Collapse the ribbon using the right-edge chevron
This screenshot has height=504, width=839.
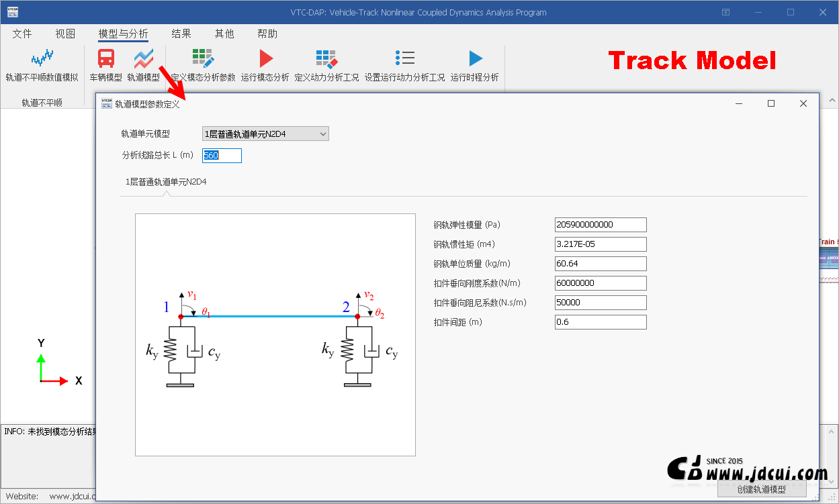(x=832, y=101)
